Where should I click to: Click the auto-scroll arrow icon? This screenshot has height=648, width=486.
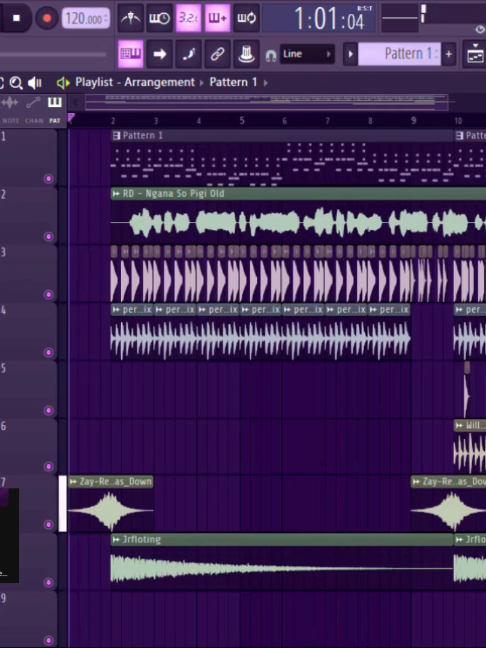click(160, 54)
